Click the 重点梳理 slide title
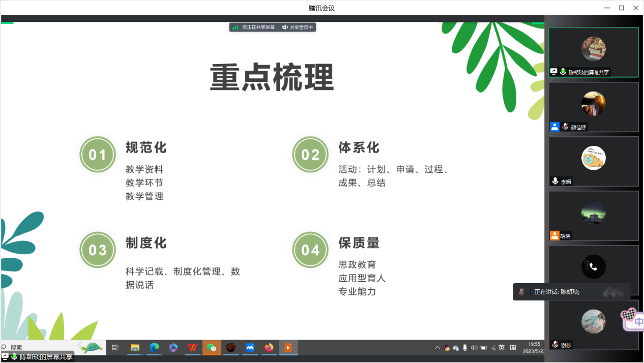 click(272, 78)
